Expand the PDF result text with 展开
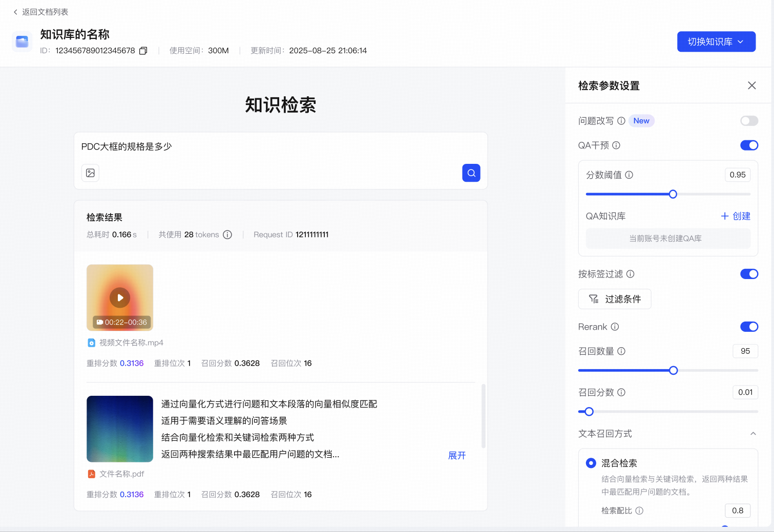 [456, 455]
